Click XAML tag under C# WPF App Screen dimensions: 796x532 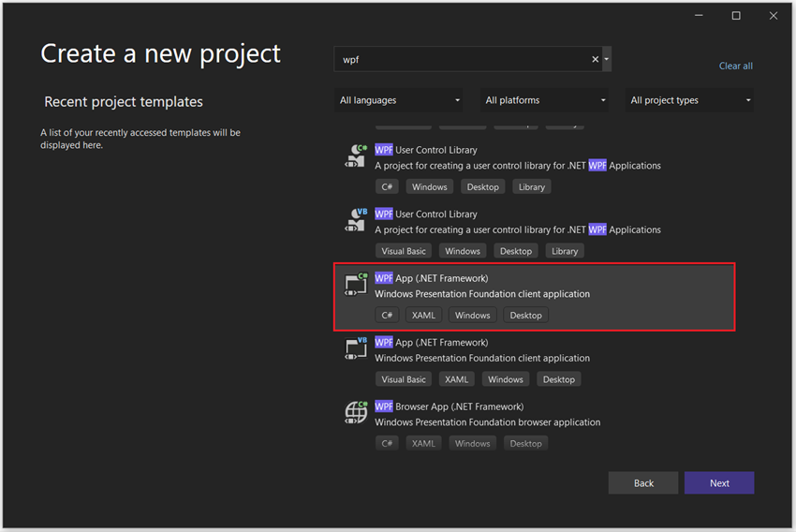pyautogui.click(x=424, y=316)
